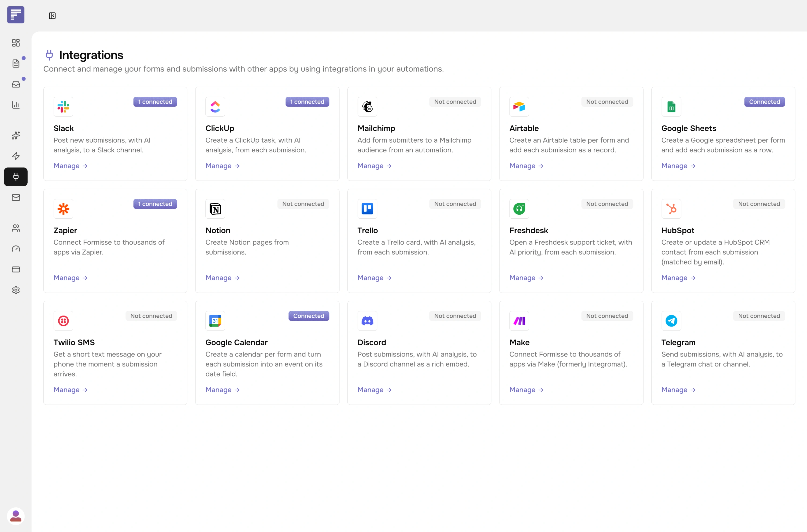Viewport: 807px width, 532px height.
Task: Open Manage link for Freshdesk
Action: pyautogui.click(x=527, y=278)
